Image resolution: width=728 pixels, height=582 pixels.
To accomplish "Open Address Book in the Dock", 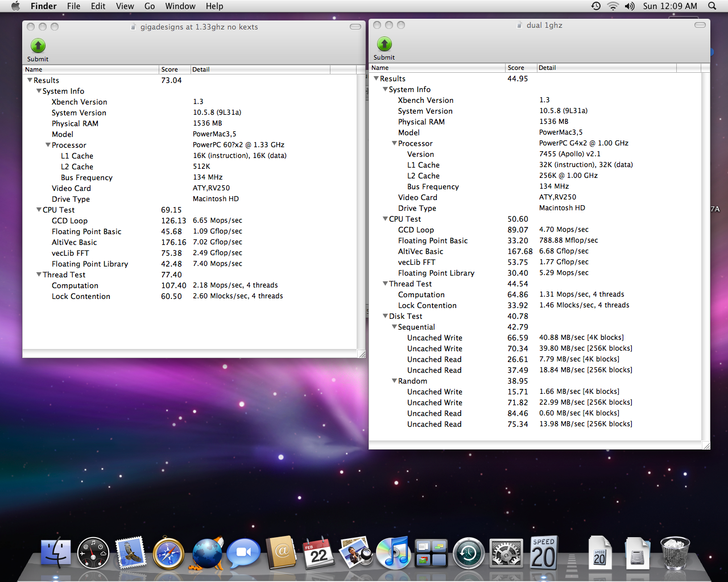I will pos(281,553).
